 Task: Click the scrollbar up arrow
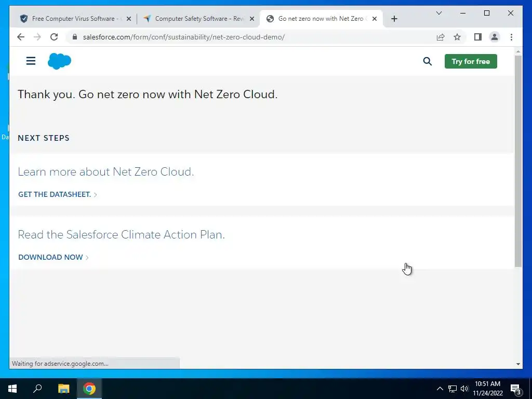click(518, 52)
